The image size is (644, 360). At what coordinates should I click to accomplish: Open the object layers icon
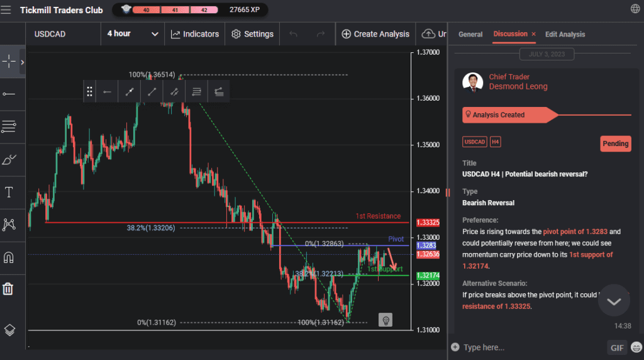click(x=9, y=329)
